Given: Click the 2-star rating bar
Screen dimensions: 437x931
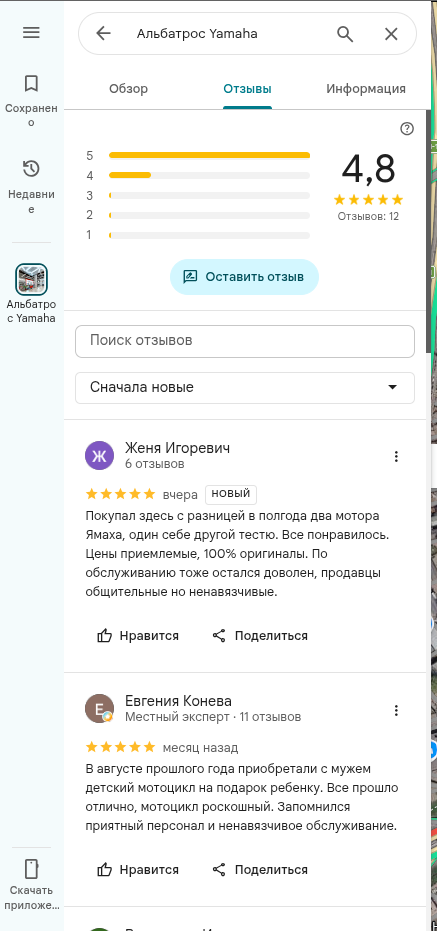Looking at the screenshot, I should pos(209,216).
